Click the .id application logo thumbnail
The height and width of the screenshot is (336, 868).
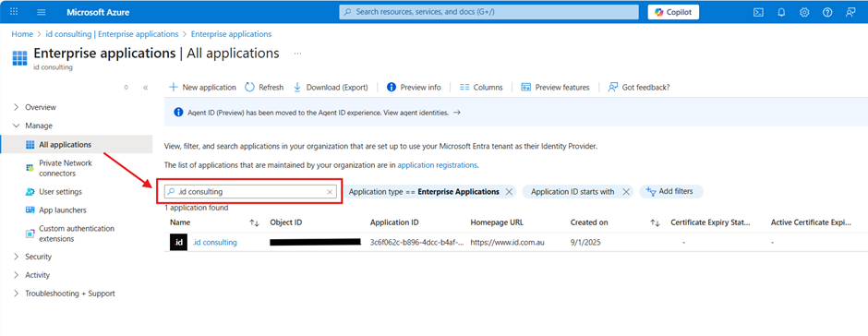pos(178,243)
